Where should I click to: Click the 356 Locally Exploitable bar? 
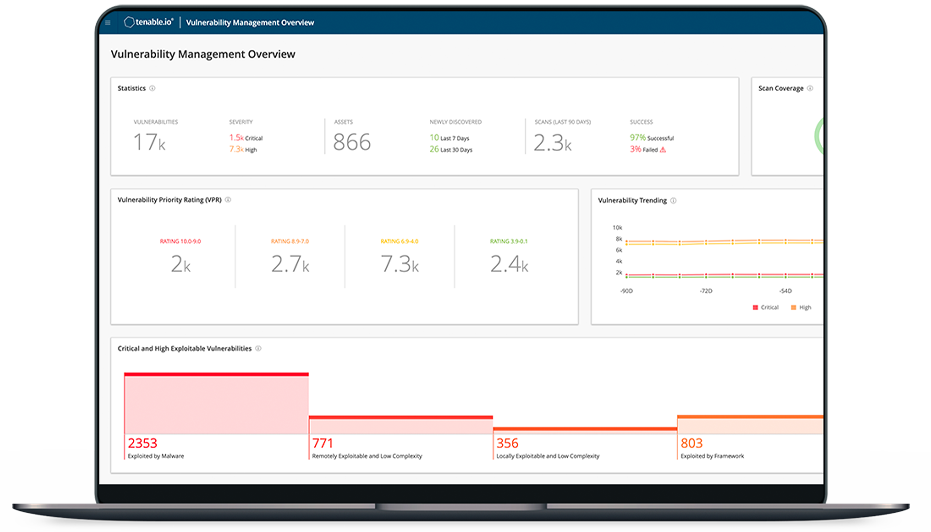click(x=585, y=430)
